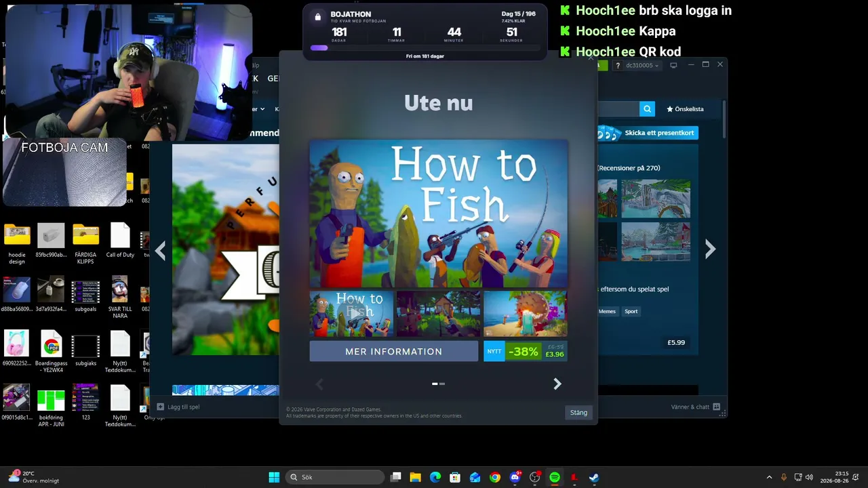Show hidden system tray icons

pyautogui.click(x=769, y=477)
